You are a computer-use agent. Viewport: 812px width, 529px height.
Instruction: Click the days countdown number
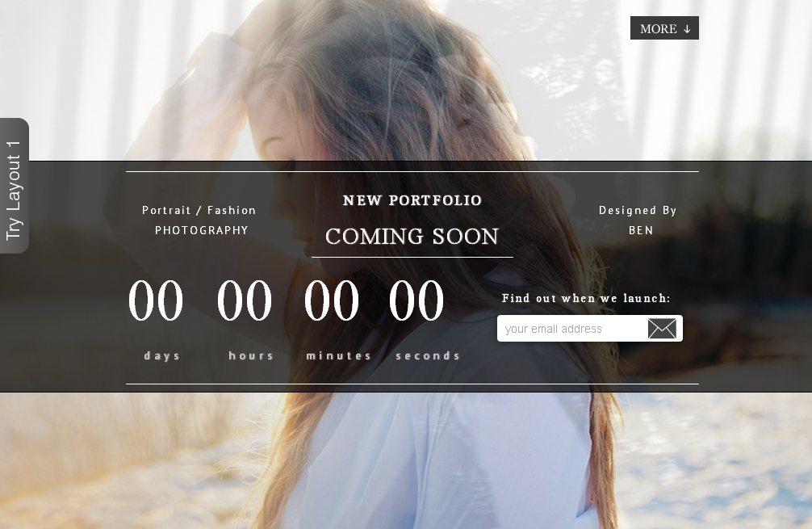pyautogui.click(x=155, y=300)
